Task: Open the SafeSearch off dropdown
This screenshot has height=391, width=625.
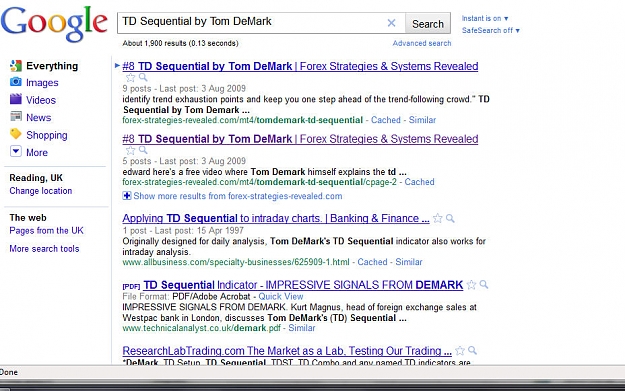Action: point(491,30)
